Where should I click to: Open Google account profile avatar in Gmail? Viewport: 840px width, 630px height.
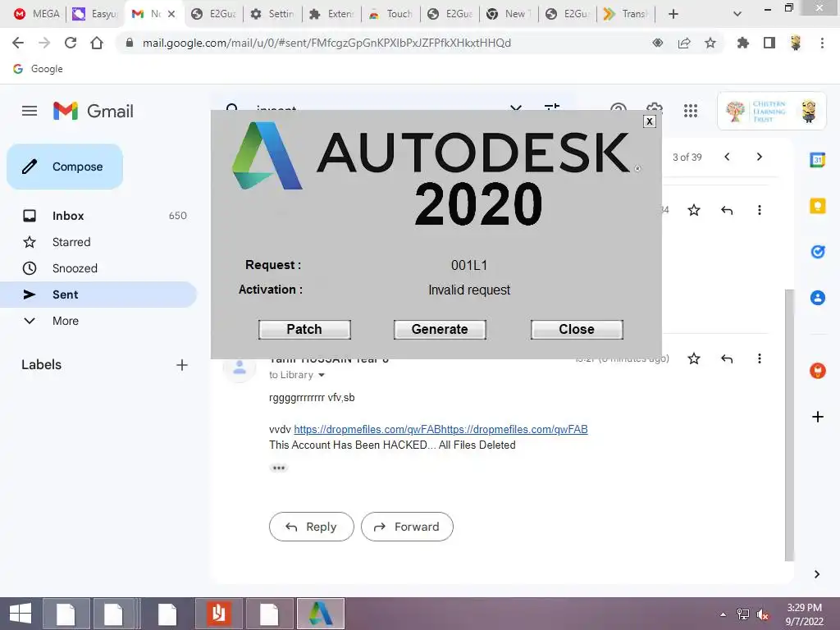809,111
